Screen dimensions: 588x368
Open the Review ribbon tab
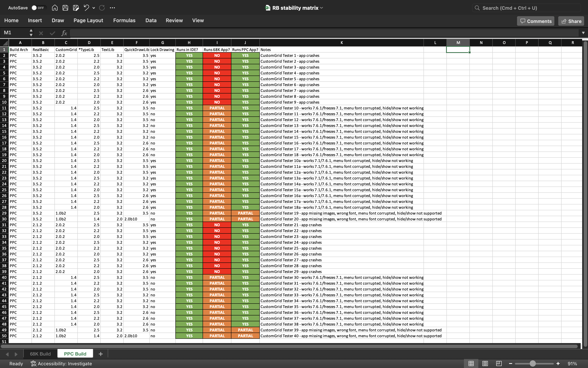click(x=174, y=20)
